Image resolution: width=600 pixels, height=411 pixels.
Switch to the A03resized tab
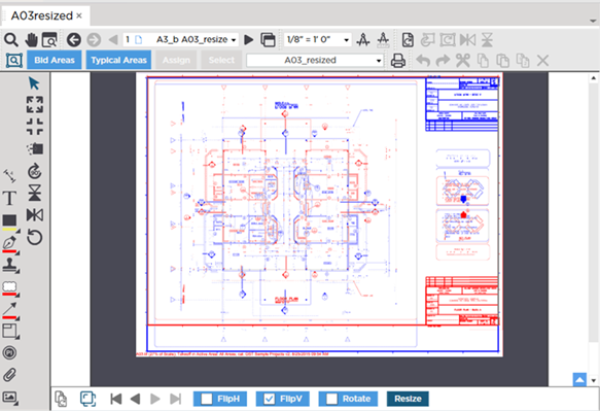[41, 16]
